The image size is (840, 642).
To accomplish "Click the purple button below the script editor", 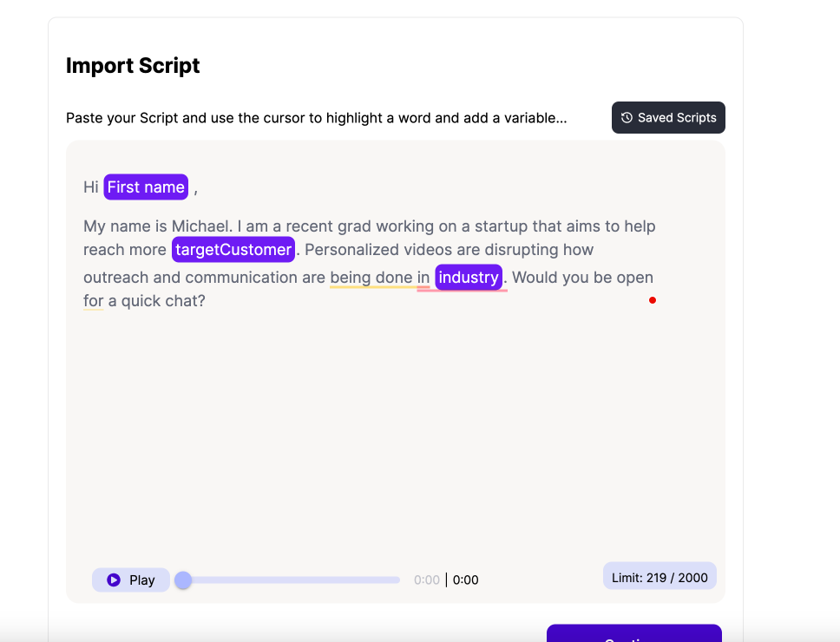I will click(633, 635).
